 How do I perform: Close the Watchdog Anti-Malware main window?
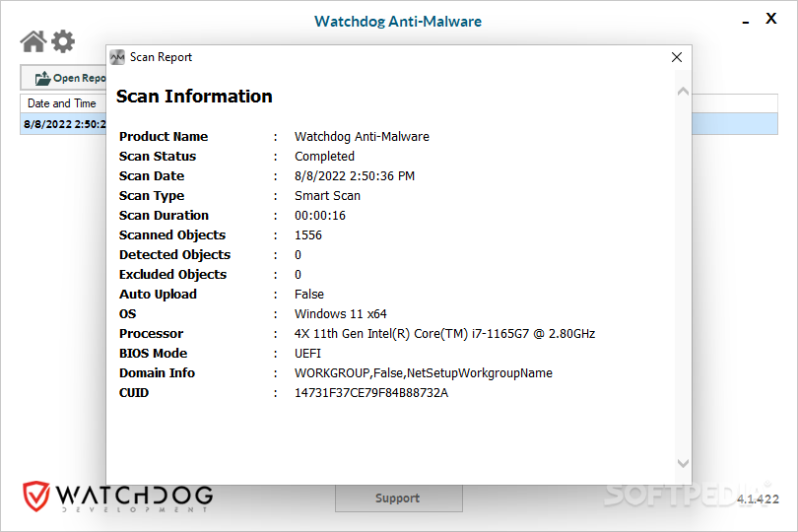click(x=771, y=19)
